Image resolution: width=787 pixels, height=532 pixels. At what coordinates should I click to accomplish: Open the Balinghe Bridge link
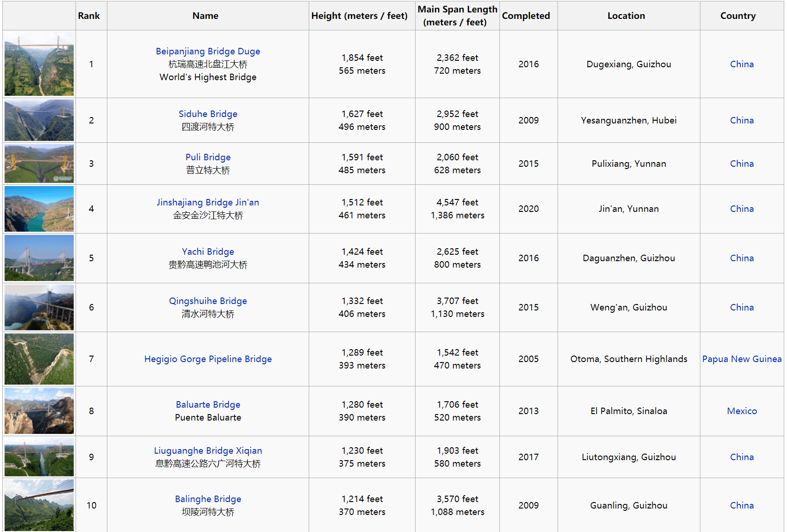(208, 499)
